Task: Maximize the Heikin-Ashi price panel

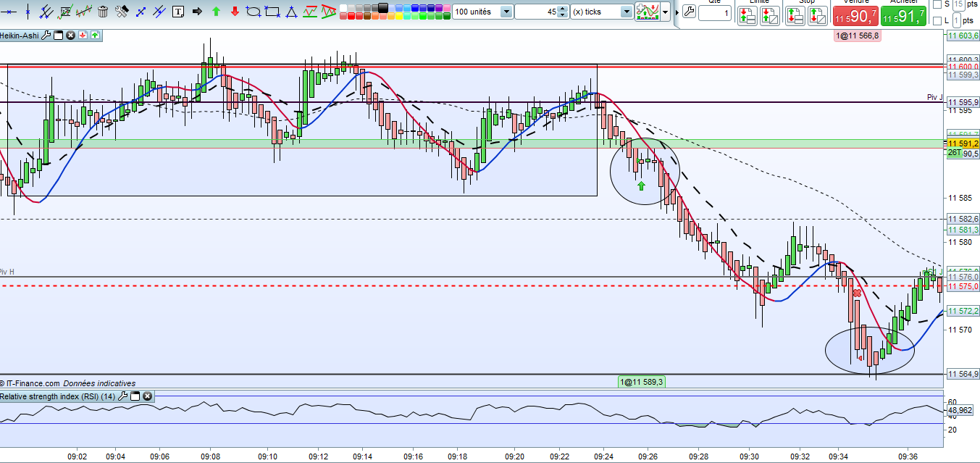Action: point(58,35)
